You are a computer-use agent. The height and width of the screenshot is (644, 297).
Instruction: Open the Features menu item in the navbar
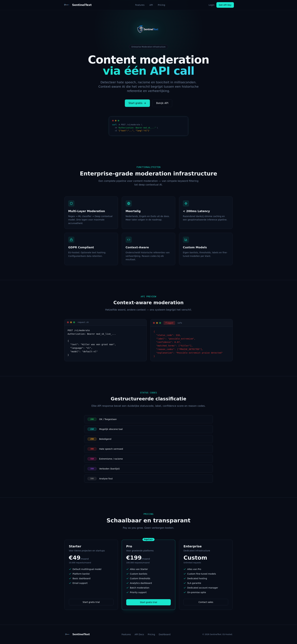tap(140, 5)
